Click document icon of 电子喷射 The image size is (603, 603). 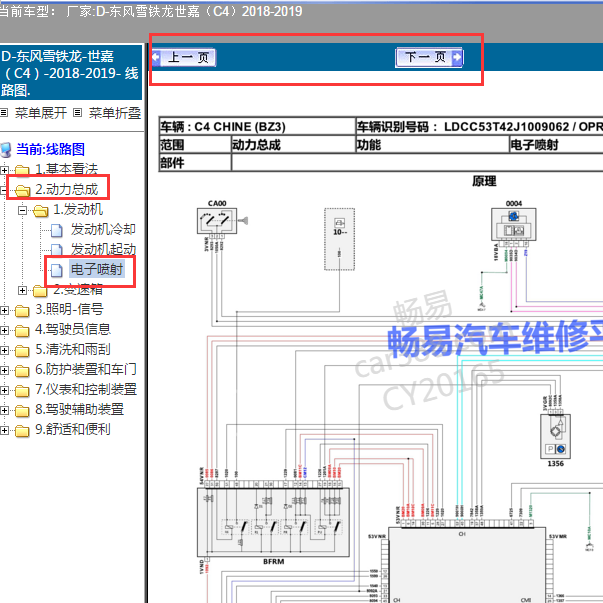tap(57, 270)
